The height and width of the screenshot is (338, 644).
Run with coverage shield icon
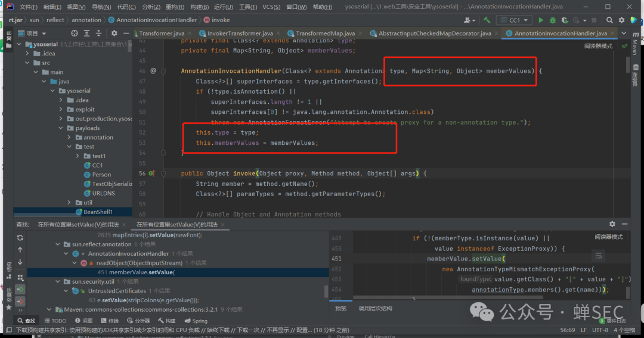tap(565, 20)
